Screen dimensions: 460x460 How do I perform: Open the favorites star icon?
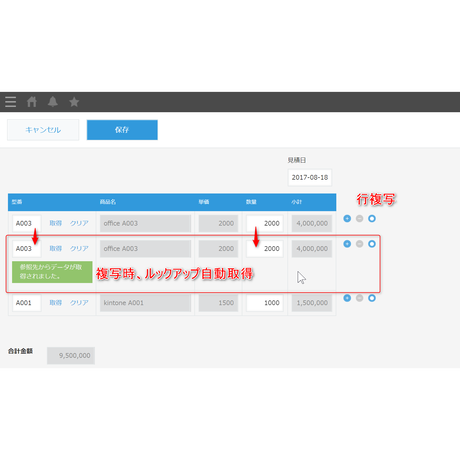click(74, 102)
